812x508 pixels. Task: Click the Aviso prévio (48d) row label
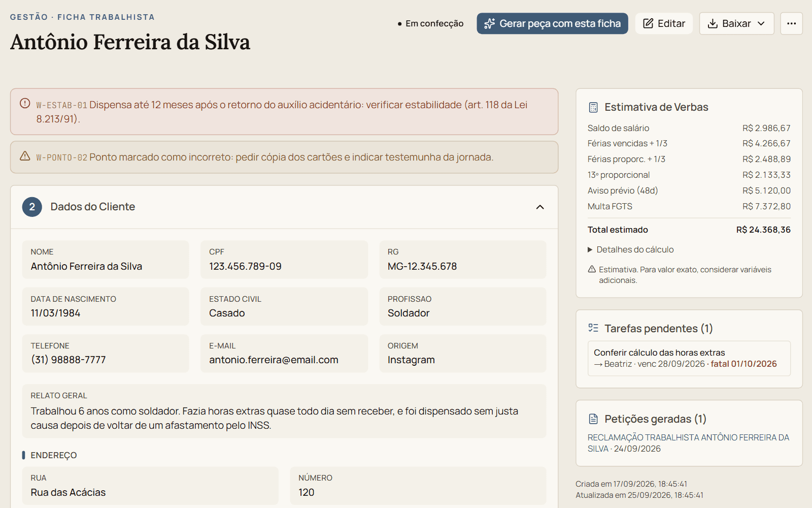[x=623, y=190]
